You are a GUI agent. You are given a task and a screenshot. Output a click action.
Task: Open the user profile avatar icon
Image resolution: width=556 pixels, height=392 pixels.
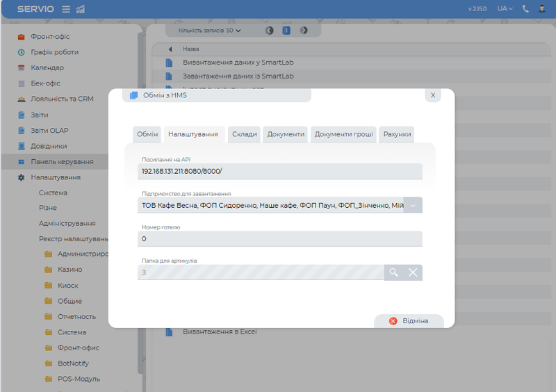click(x=541, y=9)
